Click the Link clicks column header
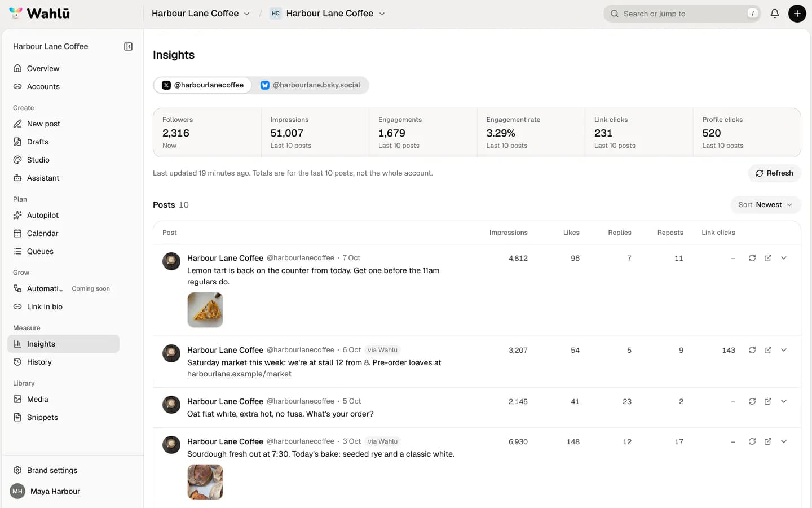 [718, 233]
